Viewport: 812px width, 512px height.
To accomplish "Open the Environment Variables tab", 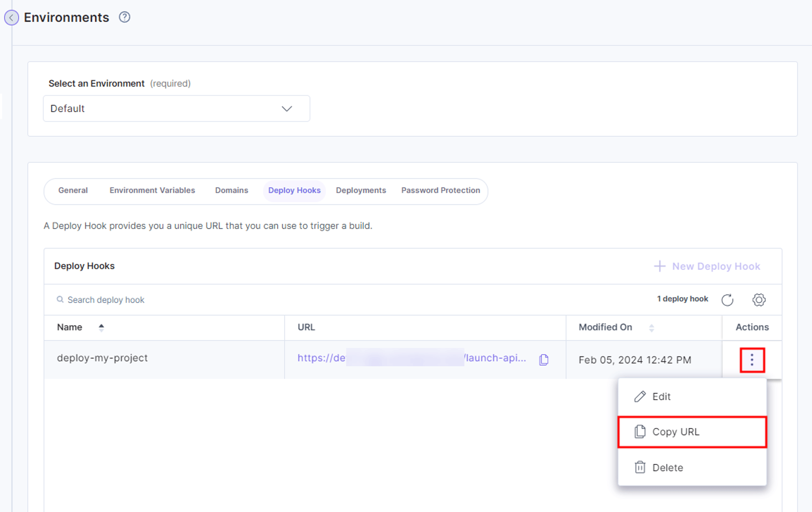I will click(x=152, y=190).
